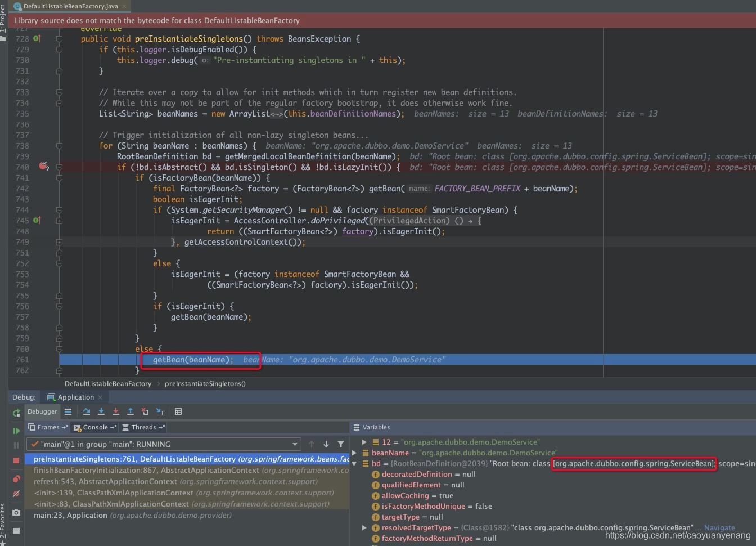Step Over to the next line

click(86, 411)
